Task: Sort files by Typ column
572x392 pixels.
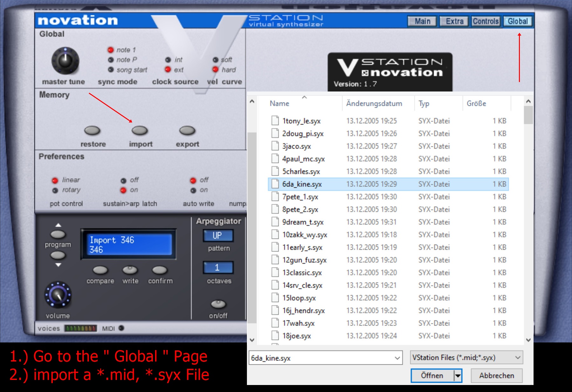Action: point(424,103)
